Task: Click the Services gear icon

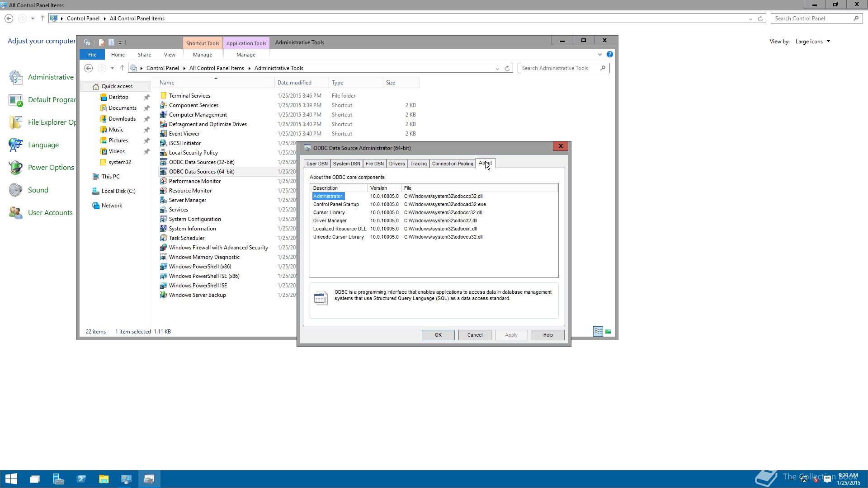Action: 164,210
